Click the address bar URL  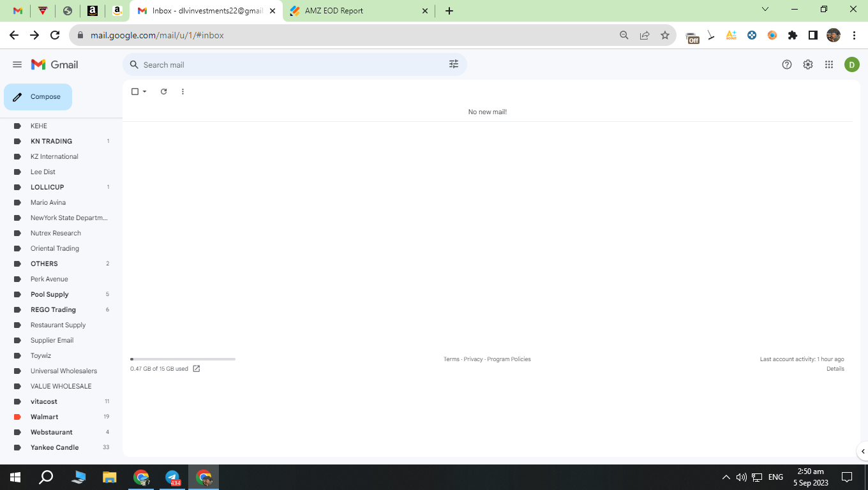click(x=157, y=35)
